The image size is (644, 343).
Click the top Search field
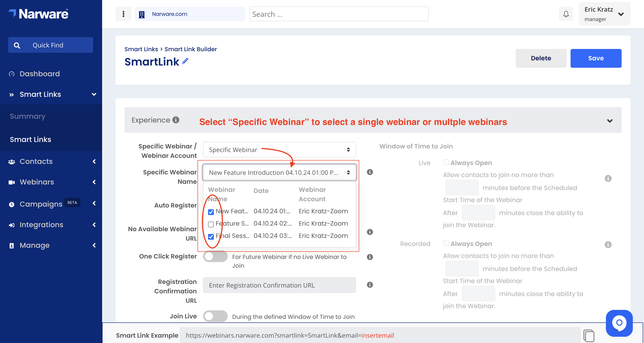pos(339,14)
